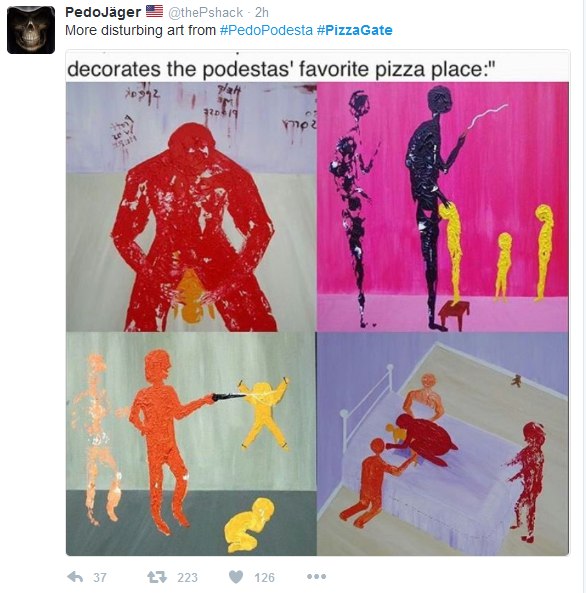Like the tweet with heart icon
Viewport: 586px width, 593px height.
[x=236, y=577]
